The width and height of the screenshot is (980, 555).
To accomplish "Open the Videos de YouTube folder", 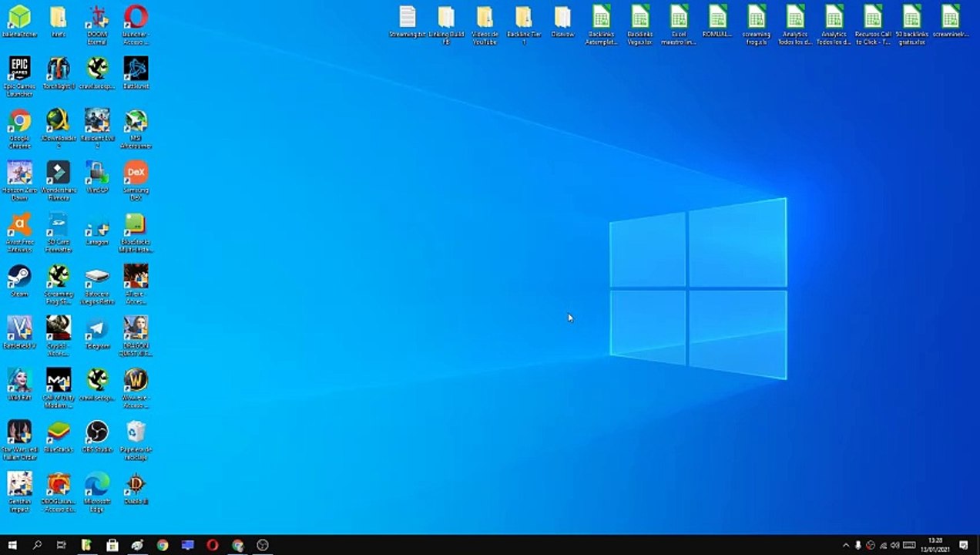I will pyautogui.click(x=485, y=25).
